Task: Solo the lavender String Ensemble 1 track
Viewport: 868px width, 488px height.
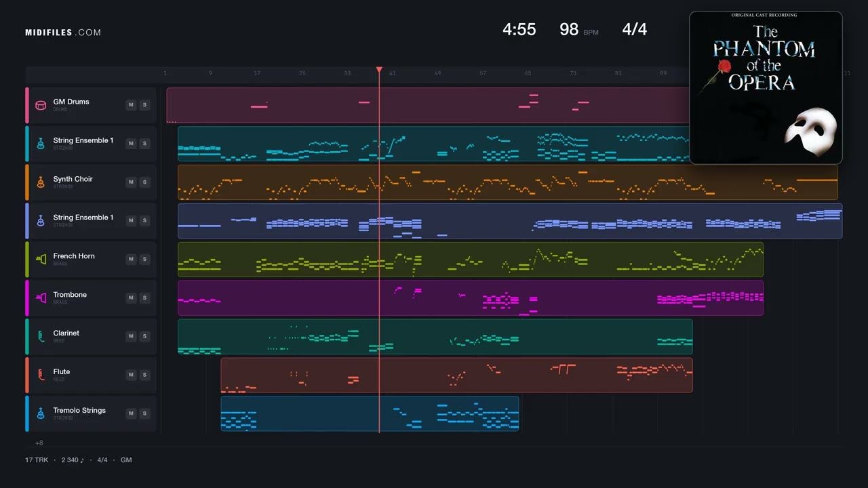Action: (x=144, y=221)
